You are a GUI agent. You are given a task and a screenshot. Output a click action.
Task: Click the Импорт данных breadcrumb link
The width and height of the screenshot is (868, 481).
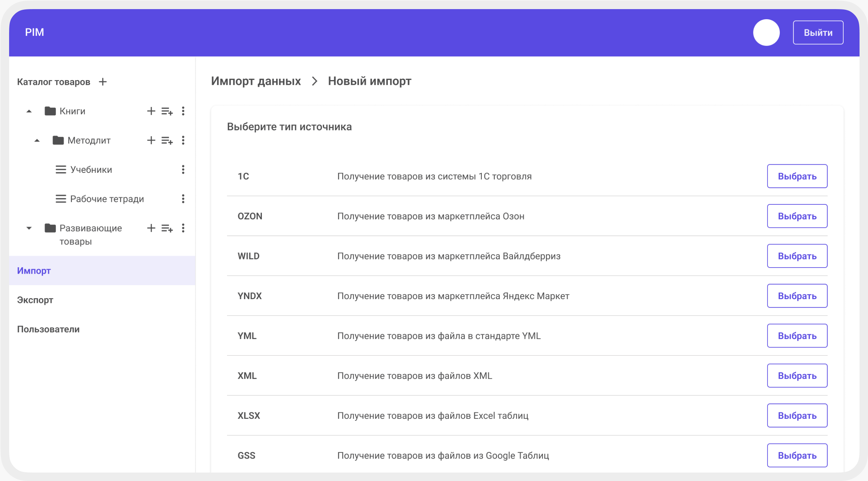tap(256, 81)
